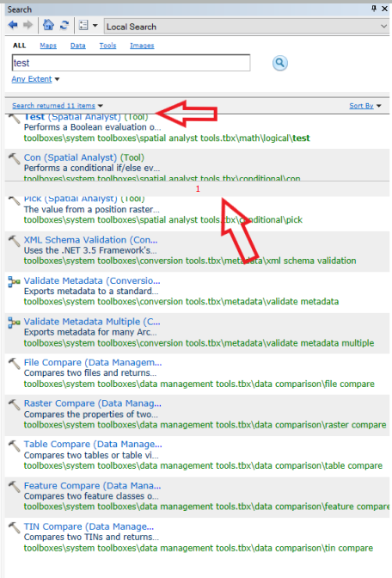The height and width of the screenshot is (578, 392).
Task: Click hammer icon beside Con tool
Action: pos(14,159)
